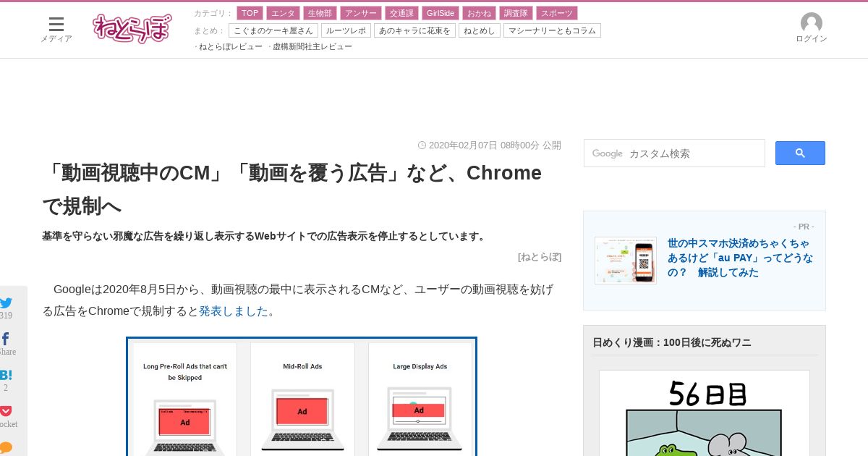Screen dimensions: 868x456
Task: Open the ねとめし collection
Action: tap(480, 30)
